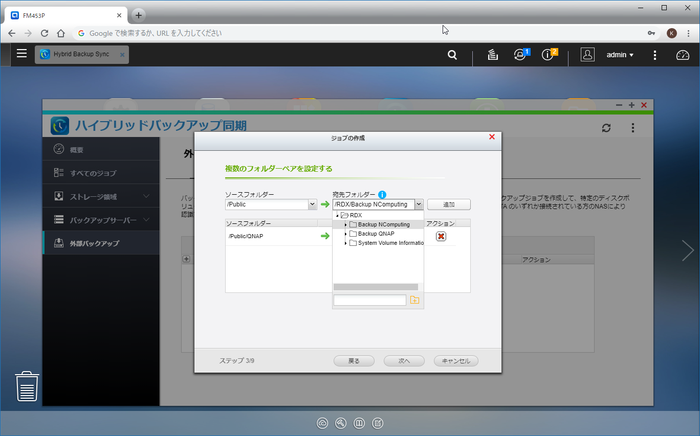Click the fourth bottom dock feedback icon
This screenshot has height=436, width=700.
[378, 423]
